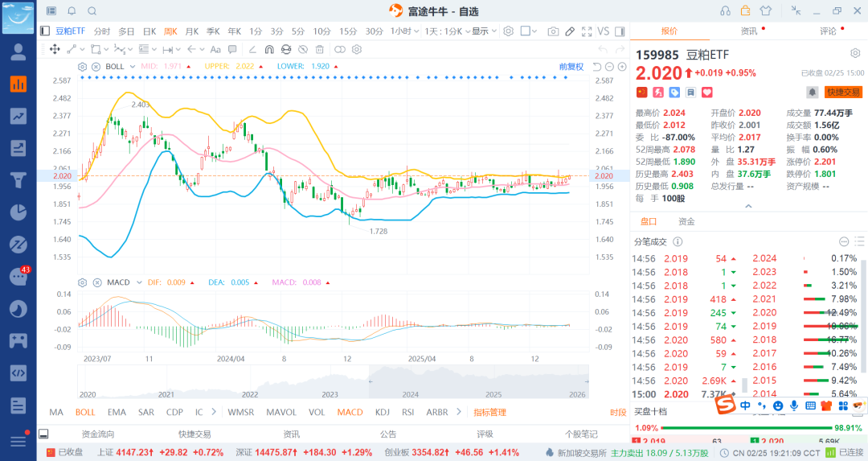Screen dimensions: 868x461
Task: Open the VS comparison tool
Action: pos(604,31)
